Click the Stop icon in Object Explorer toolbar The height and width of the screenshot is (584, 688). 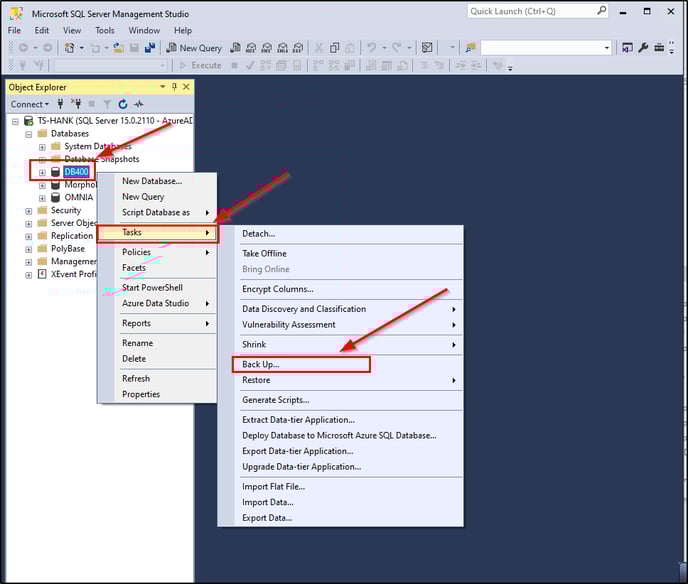tap(92, 104)
